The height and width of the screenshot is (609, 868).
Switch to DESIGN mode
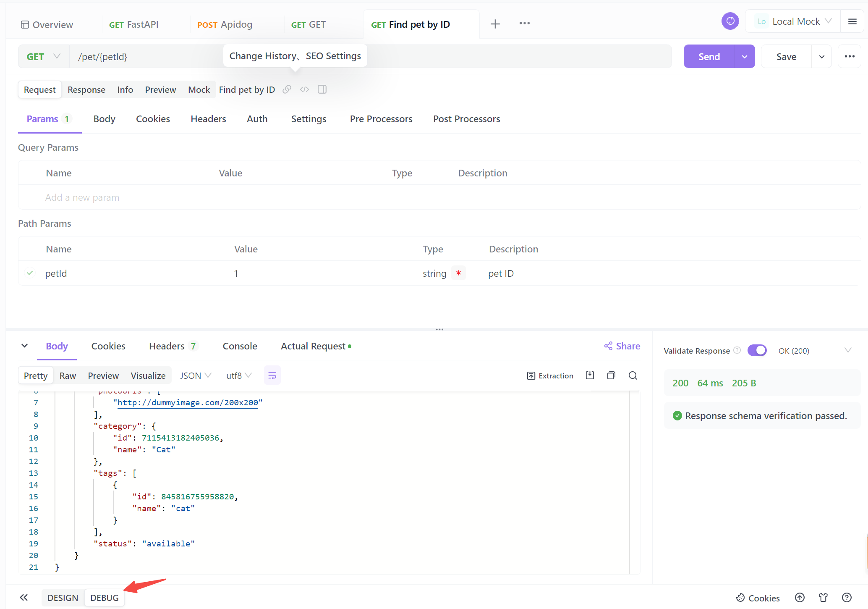pos(63,598)
